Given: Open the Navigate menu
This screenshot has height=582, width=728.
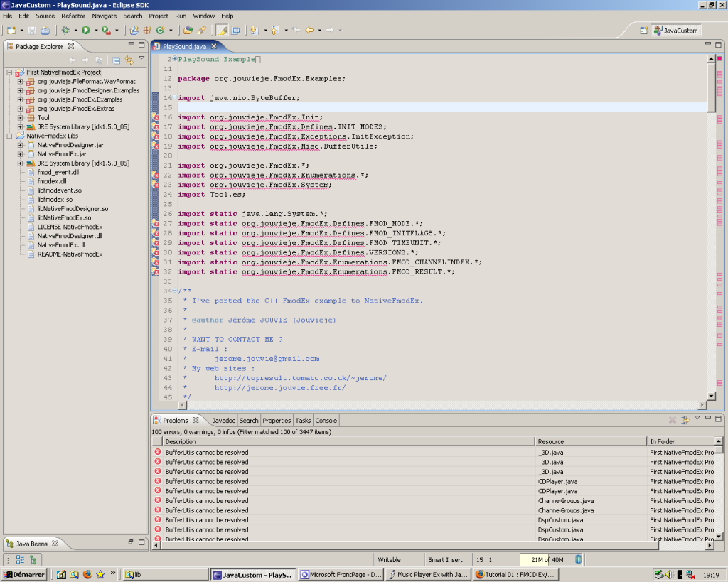Looking at the screenshot, I should click(x=105, y=16).
